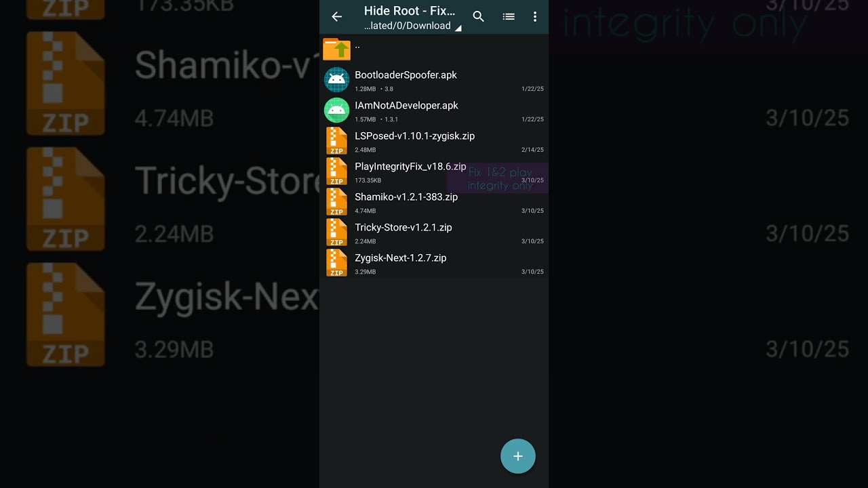
Task: Open IAmNotADeveloper.apk file name
Action: click(x=406, y=106)
